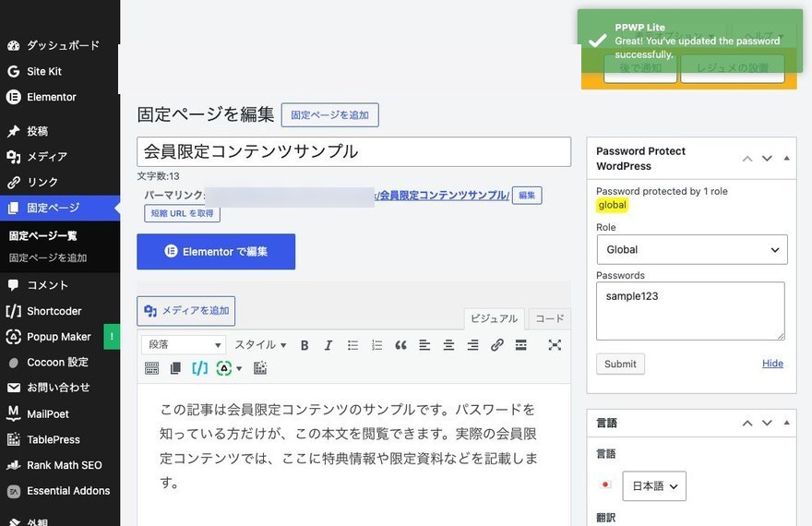Open MailPoet sidebar menu

tap(60, 413)
